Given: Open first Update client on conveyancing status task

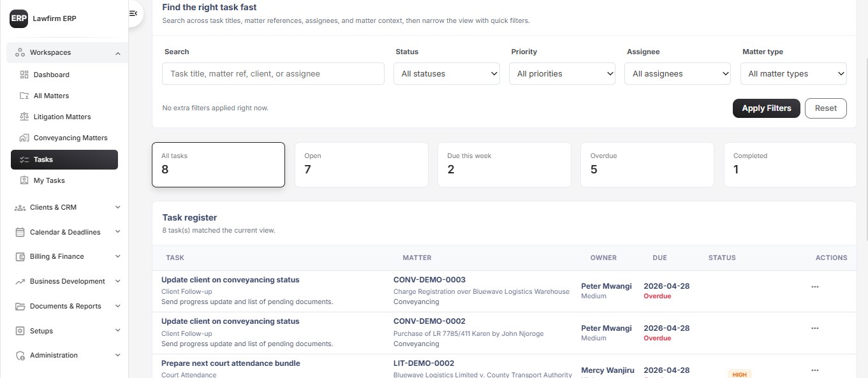Looking at the screenshot, I should pyautogui.click(x=230, y=280).
